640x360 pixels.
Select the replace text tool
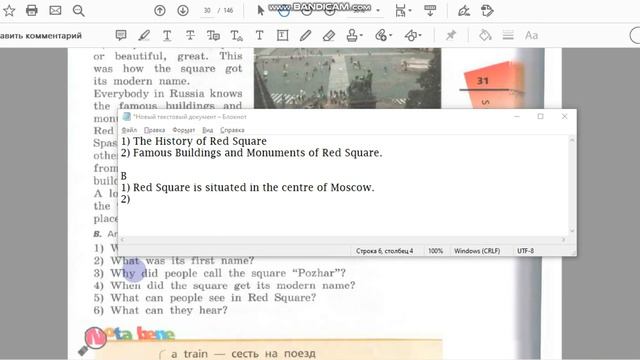click(x=213, y=36)
